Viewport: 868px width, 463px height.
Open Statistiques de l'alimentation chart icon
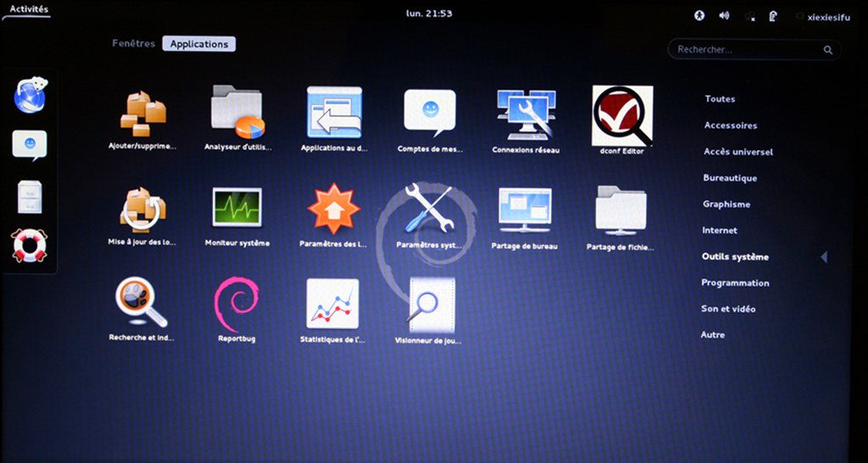tap(332, 304)
